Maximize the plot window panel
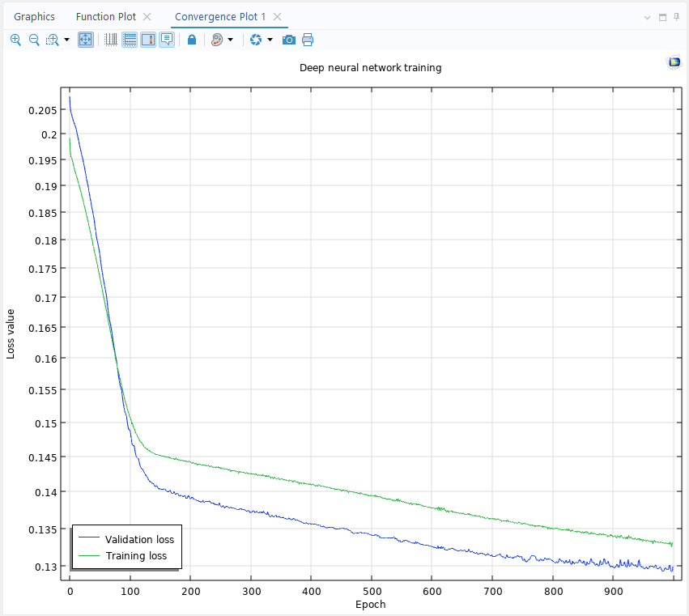This screenshot has height=616, width=689. coord(662,18)
